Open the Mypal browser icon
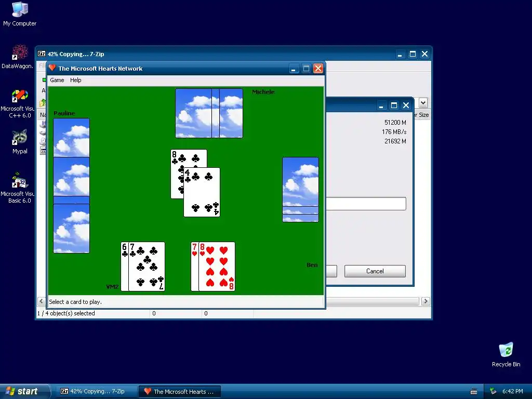 point(20,142)
